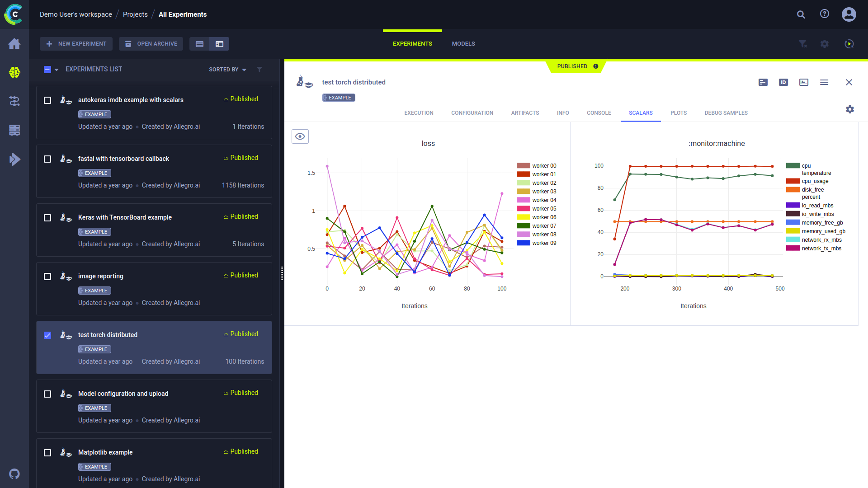Click the worker 09 legend color swatch

[523, 243]
